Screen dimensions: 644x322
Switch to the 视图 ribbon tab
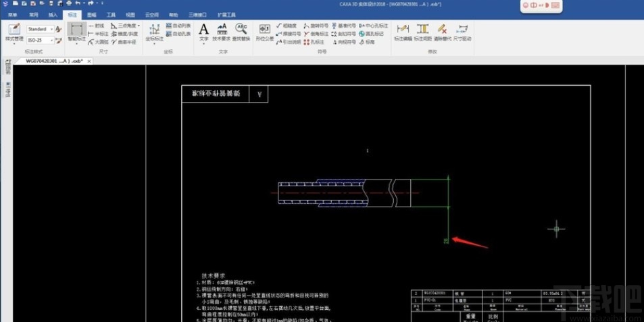(130, 15)
